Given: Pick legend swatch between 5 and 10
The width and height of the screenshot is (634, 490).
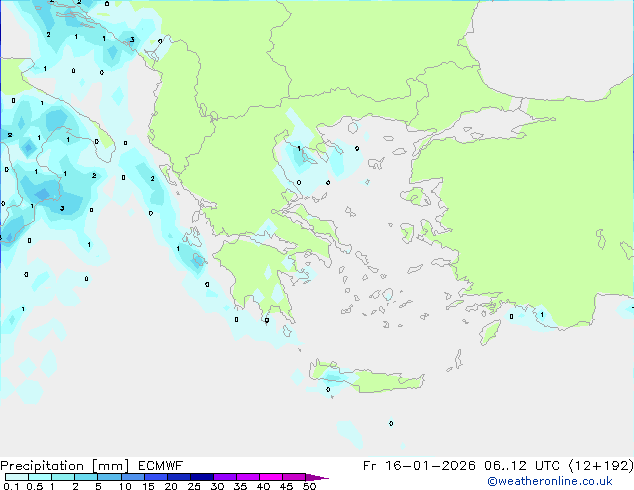Looking at the screenshot, I should pyautogui.click(x=110, y=477).
